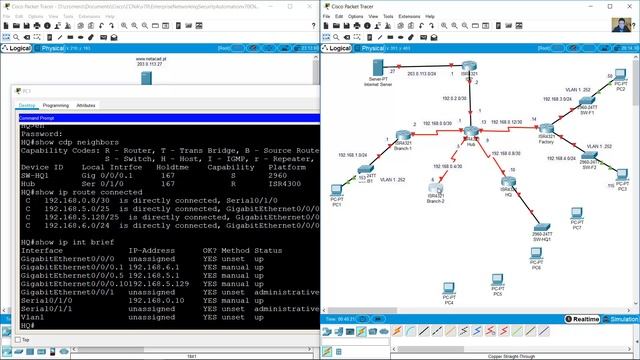The image size is (640, 360).
Task: Click Help question mark in left Packet Tracer window
Action: [x=313, y=26]
